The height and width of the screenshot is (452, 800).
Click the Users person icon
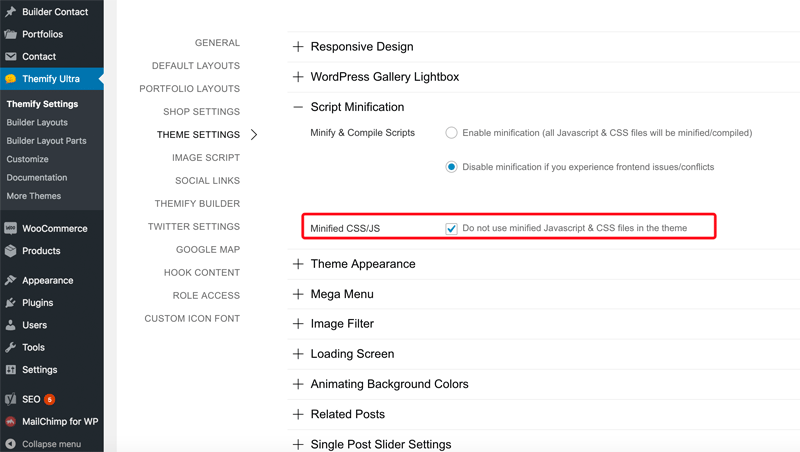tap(11, 325)
